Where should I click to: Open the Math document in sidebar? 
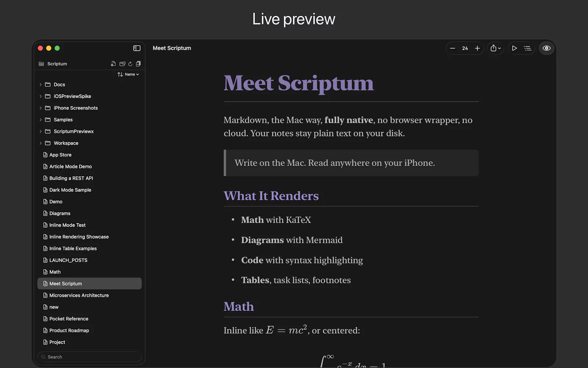[89, 272]
